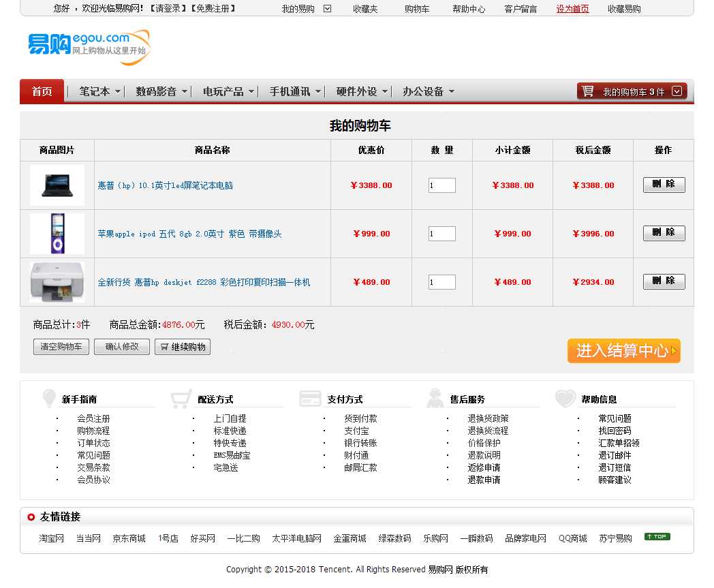Expand the 我的易购 dropdown arrow
Screen dimensions: 714x588
[x=327, y=9]
